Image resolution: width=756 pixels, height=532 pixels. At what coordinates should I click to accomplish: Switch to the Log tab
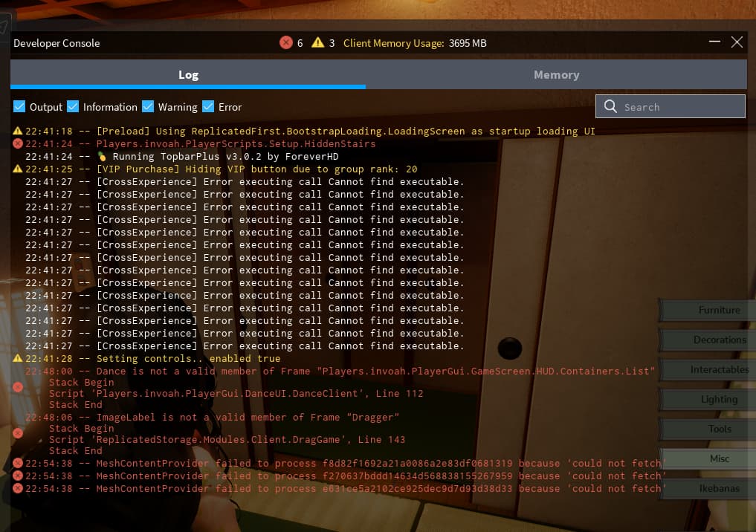(x=188, y=75)
